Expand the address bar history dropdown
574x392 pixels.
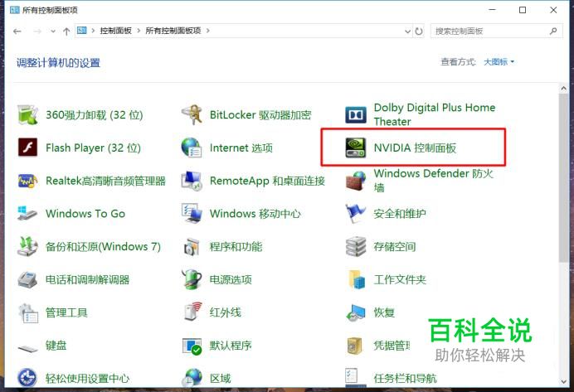click(x=407, y=31)
